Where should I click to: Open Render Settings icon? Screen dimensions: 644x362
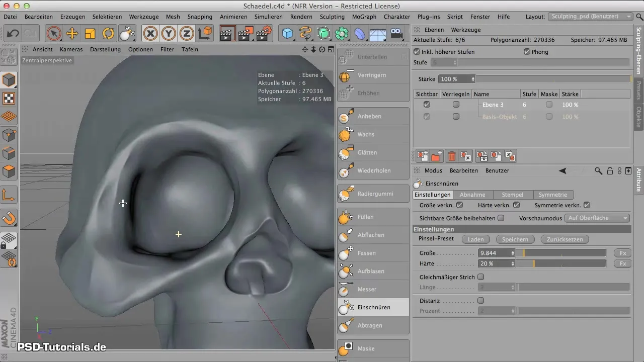[x=264, y=34]
